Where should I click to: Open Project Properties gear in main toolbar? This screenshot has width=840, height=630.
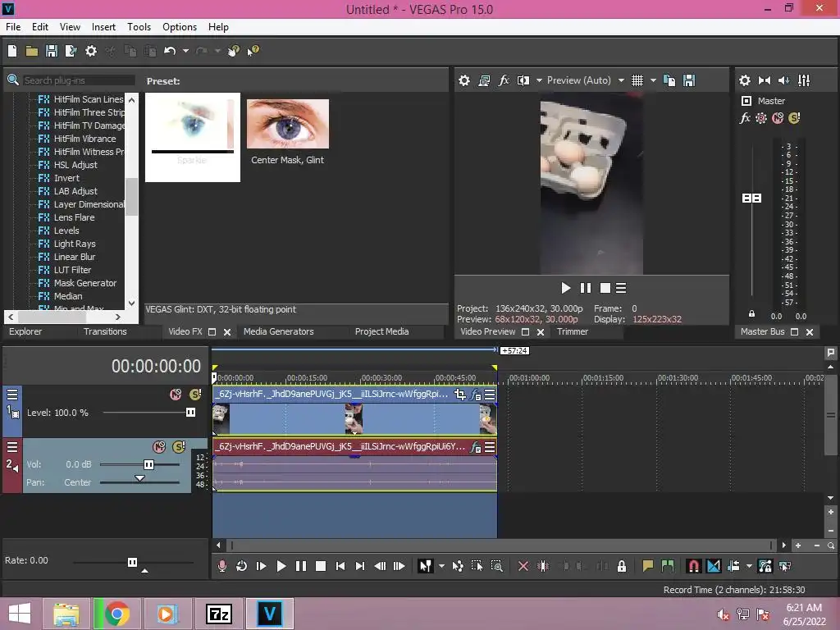coord(91,51)
